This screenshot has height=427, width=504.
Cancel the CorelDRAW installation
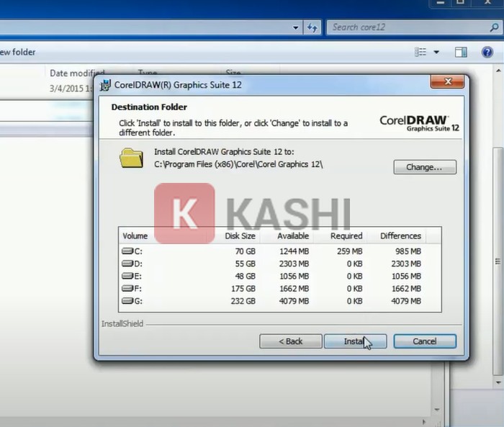[425, 341]
